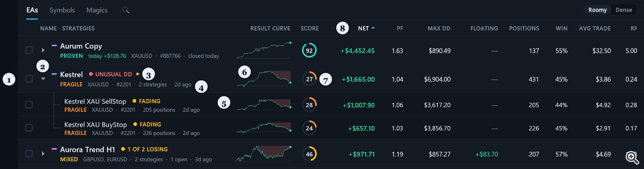The image size is (644, 169).
Task: Switch to the Magics tab
Action: (97, 10)
